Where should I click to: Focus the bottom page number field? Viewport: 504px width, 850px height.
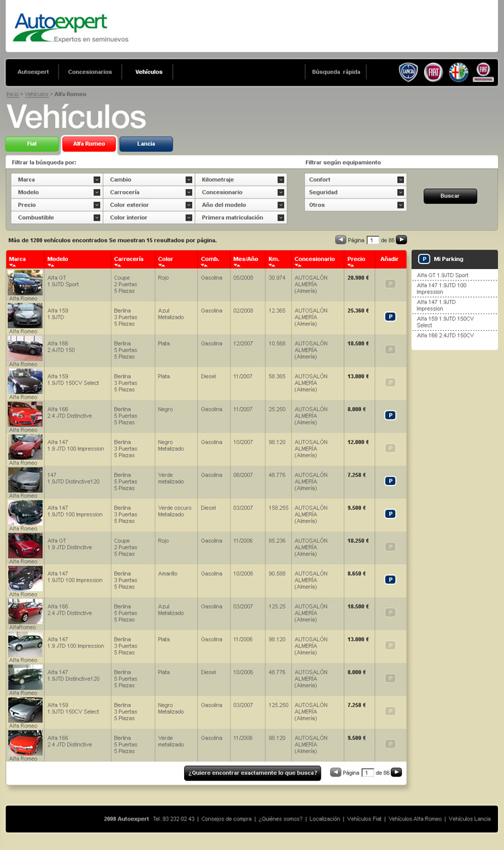pyautogui.click(x=368, y=773)
